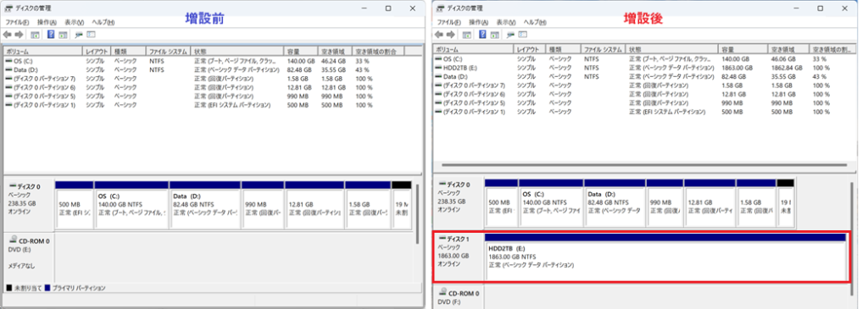Click the drive-key icon in 増設前 window toolbar

pos(79,35)
